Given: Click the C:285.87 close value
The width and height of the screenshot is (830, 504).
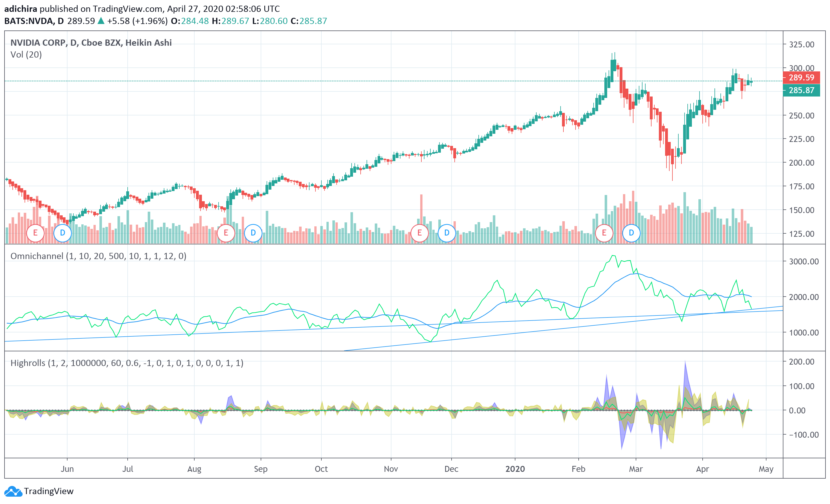Looking at the screenshot, I should (309, 21).
